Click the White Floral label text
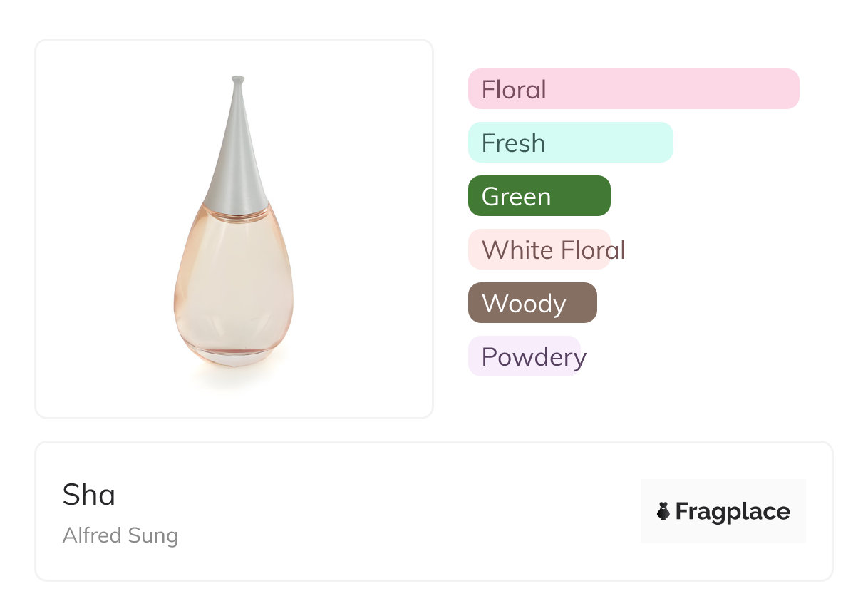The width and height of the screenshot is (868, 616). (x=554, y=250)
